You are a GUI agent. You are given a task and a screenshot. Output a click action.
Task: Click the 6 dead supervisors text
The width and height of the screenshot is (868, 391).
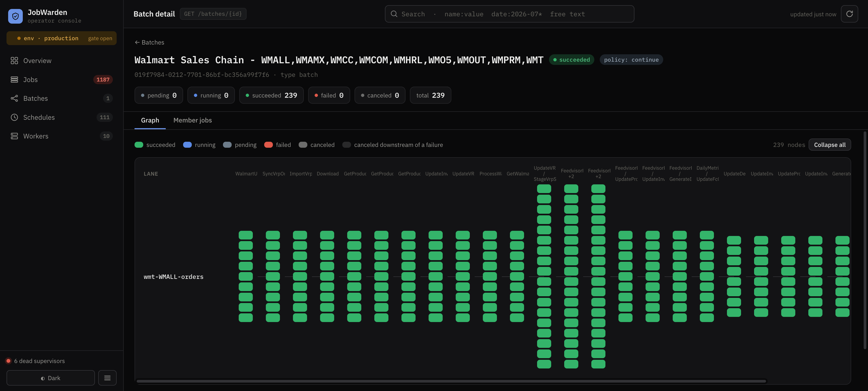(39, 361)
